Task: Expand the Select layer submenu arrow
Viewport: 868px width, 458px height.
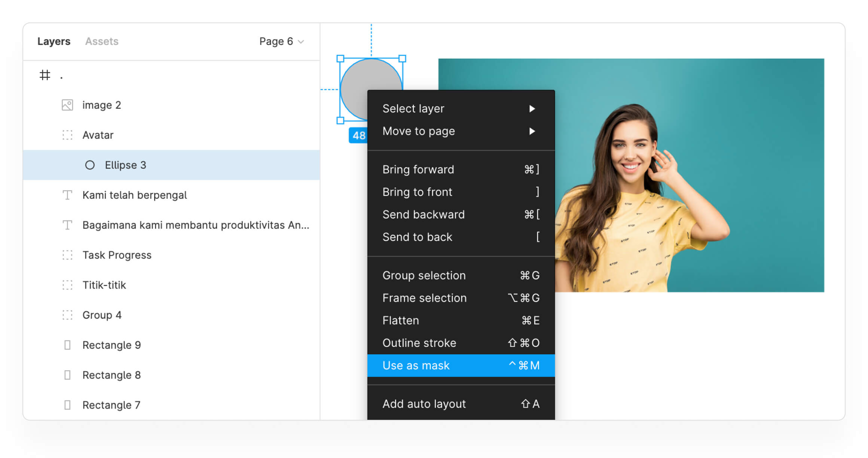Action: (532, 109)
